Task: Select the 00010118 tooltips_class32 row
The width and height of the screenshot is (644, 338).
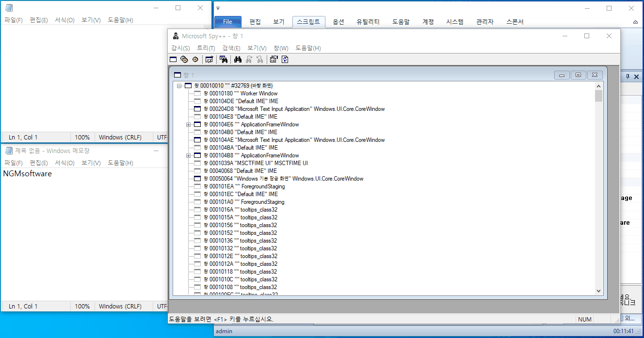Action: click(x=240, y=272)
